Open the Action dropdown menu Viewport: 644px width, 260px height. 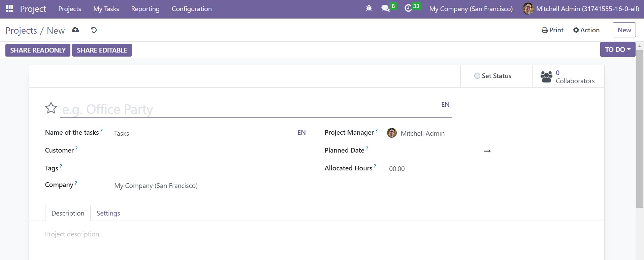point(586,30)
